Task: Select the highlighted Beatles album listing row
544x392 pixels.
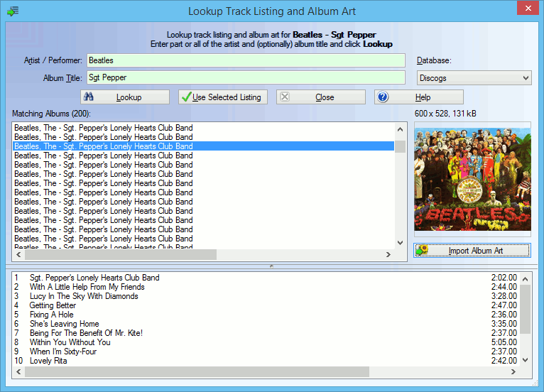Action: (203, 146)
